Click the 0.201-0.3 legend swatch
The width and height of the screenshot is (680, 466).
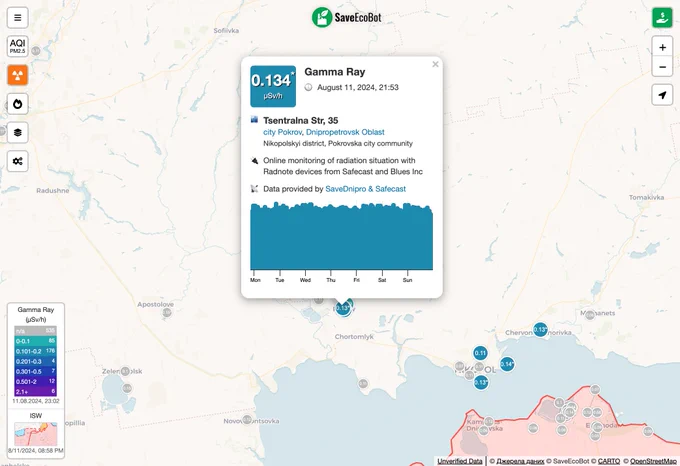(x=35, y=361)
